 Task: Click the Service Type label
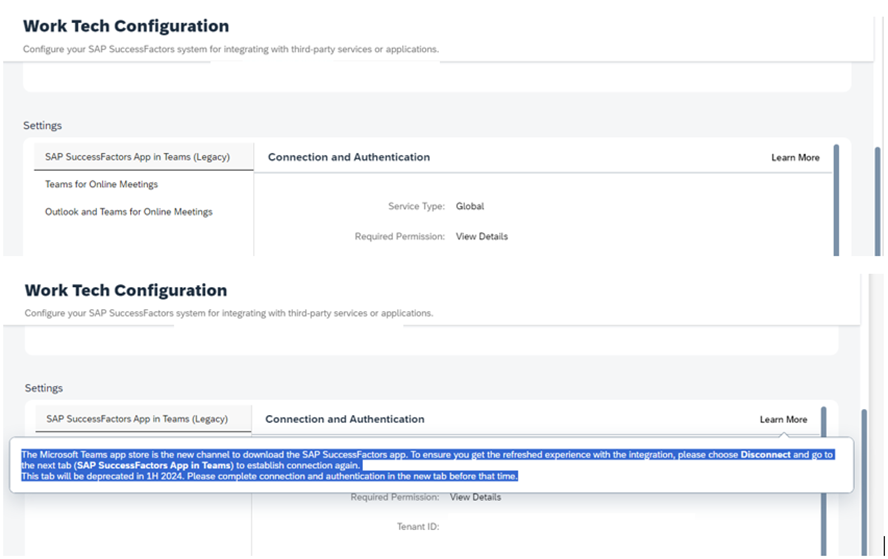[416, 206]
